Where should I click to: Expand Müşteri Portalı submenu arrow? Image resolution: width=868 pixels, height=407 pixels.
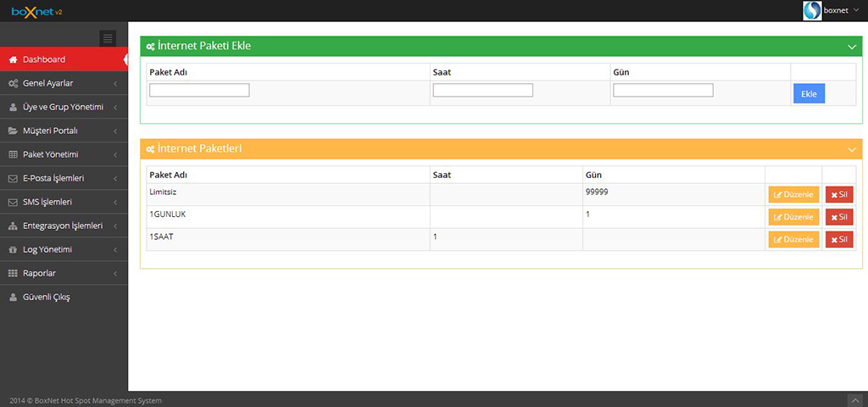115,131
